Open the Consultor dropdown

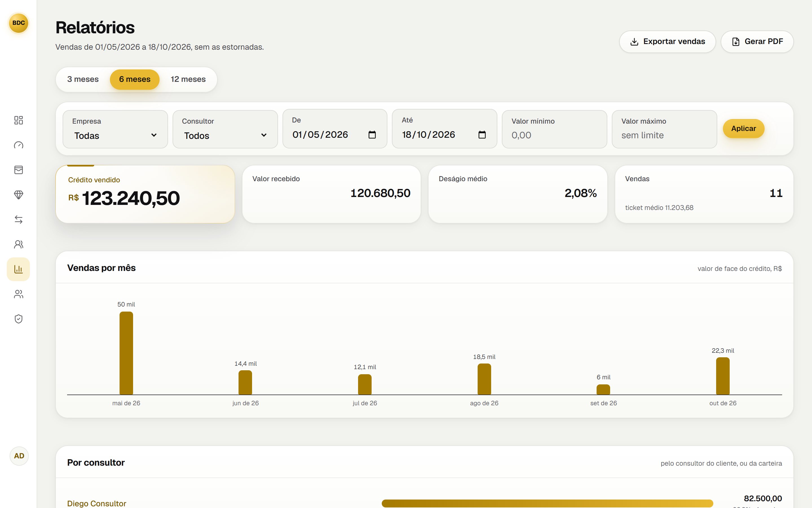coord(225,129)
